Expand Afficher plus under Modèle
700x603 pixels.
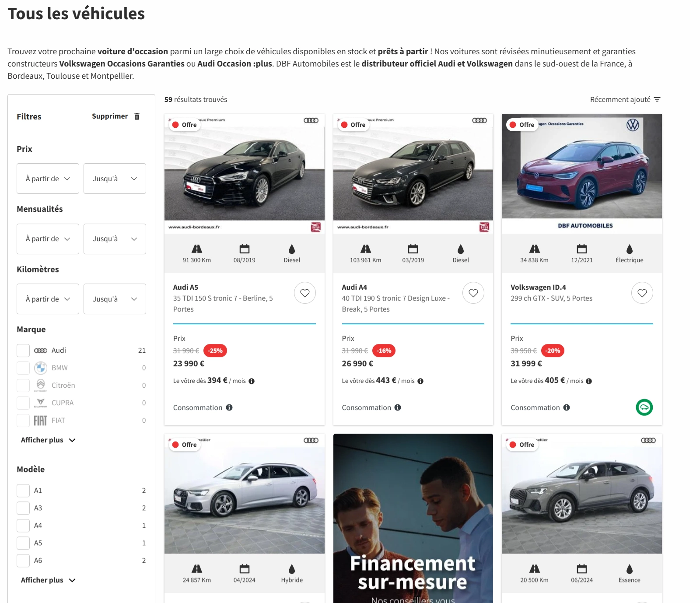pyautogui.click(x=48, y=580)
